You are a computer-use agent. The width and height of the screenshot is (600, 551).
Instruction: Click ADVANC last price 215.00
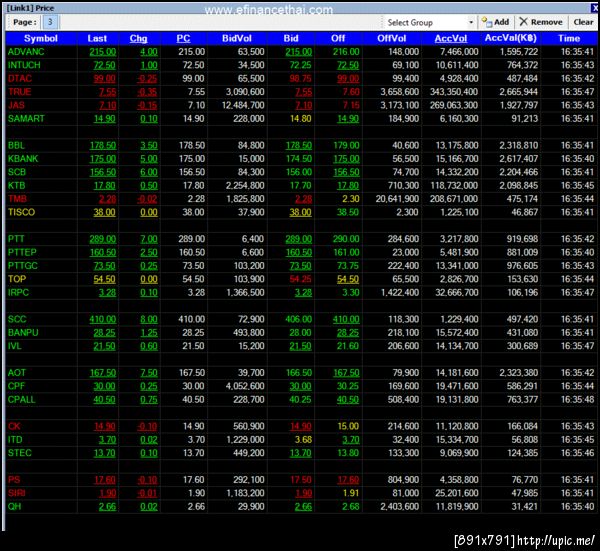pos(103,52)
